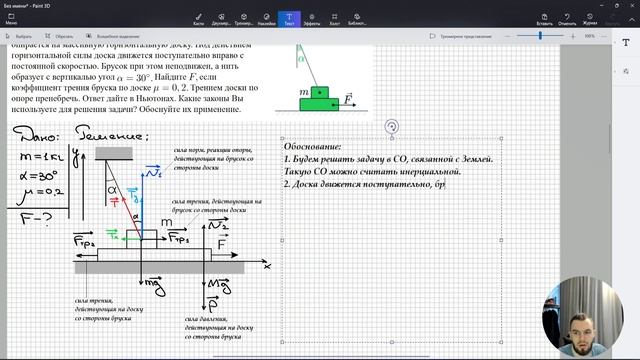Screen dimensions: 640x360
Task: Open the 2D shapes tool
Action: point(221,19)
